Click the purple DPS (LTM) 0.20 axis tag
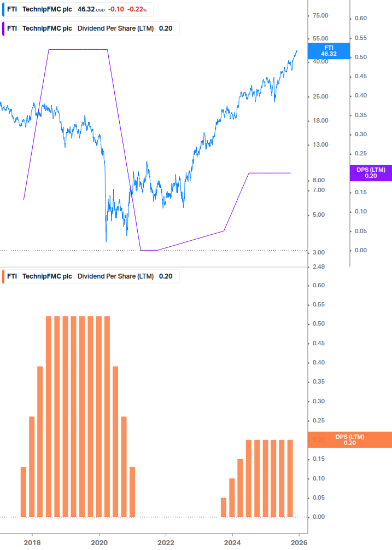Viewport: 392px width, 550px height. click(371, 173)
